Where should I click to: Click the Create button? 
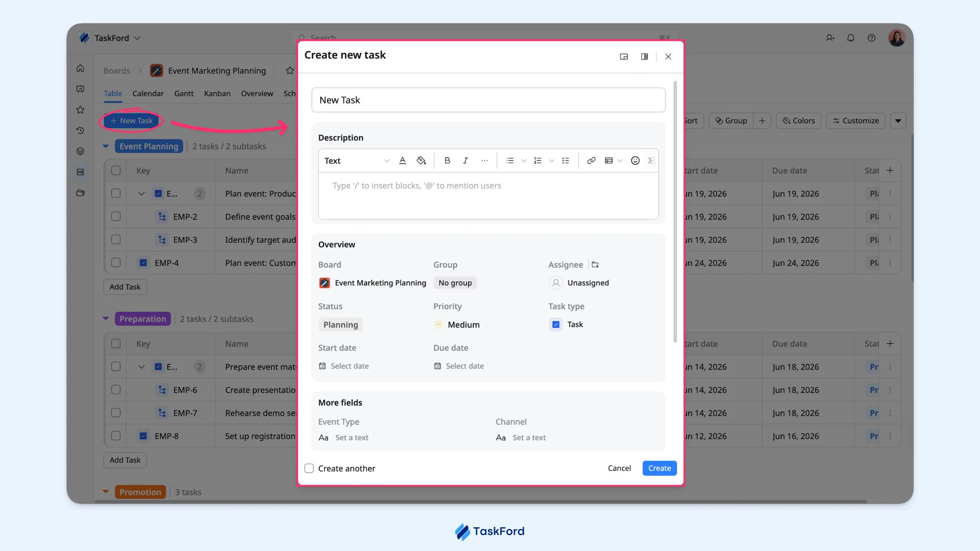[x=659, y=468]
